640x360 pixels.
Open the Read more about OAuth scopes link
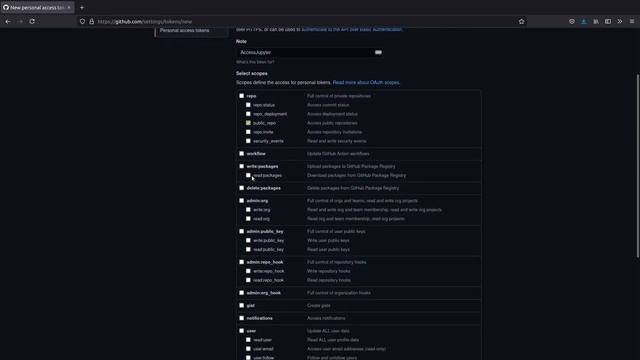(x=366, y=82)
